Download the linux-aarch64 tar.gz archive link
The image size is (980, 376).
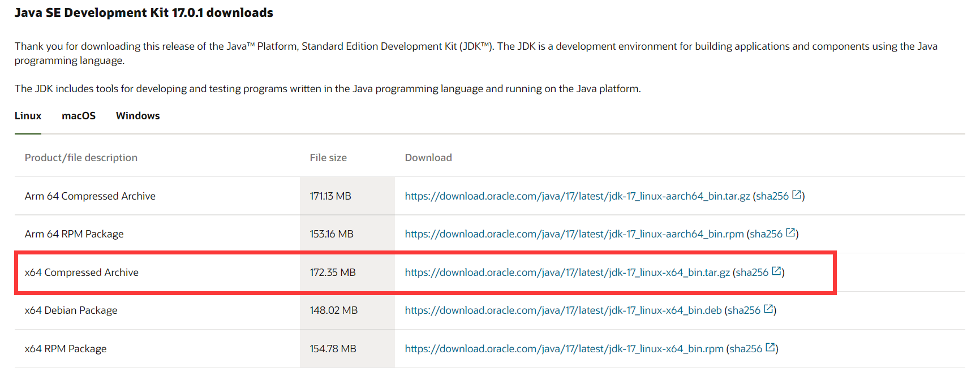pyautogui.click(x=577, y=196)
